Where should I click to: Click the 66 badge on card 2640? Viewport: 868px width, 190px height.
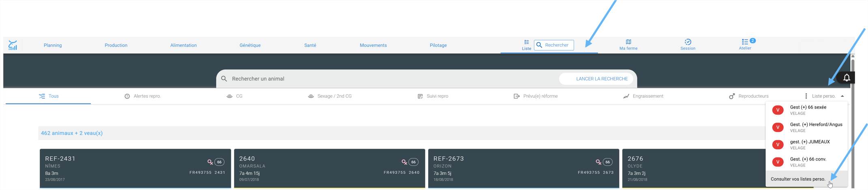(413, 162)
